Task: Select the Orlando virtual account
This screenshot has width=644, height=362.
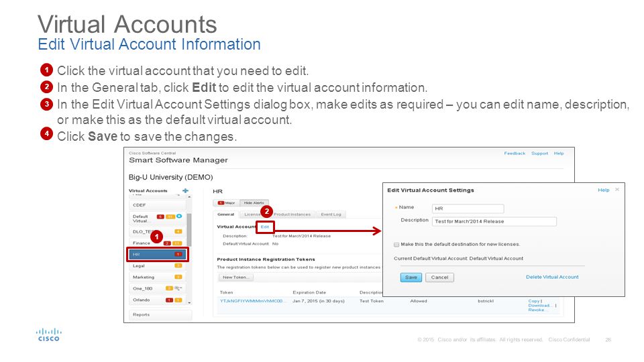Action: click(157, 300)
